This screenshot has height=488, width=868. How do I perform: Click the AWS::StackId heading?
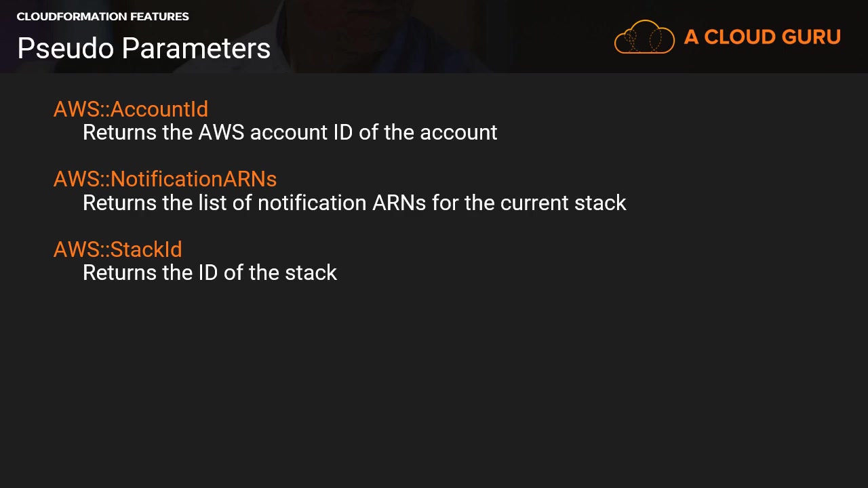118,249
